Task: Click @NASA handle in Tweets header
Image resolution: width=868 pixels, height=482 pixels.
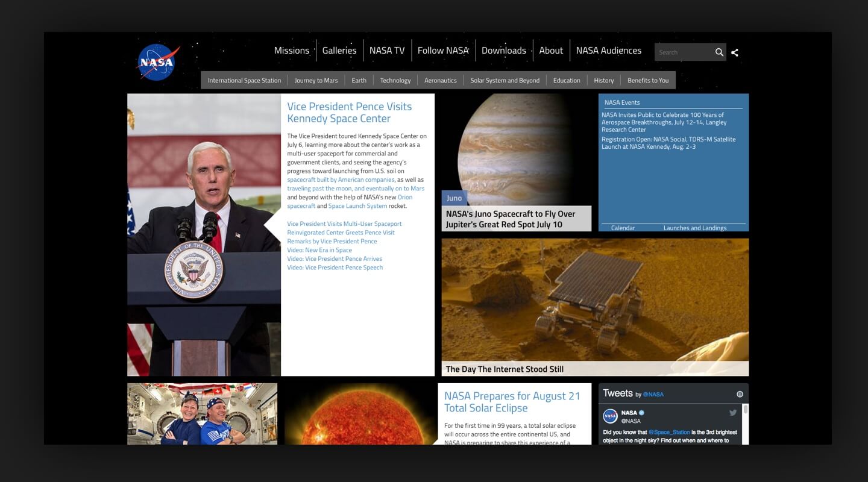Action: (653, 395)
